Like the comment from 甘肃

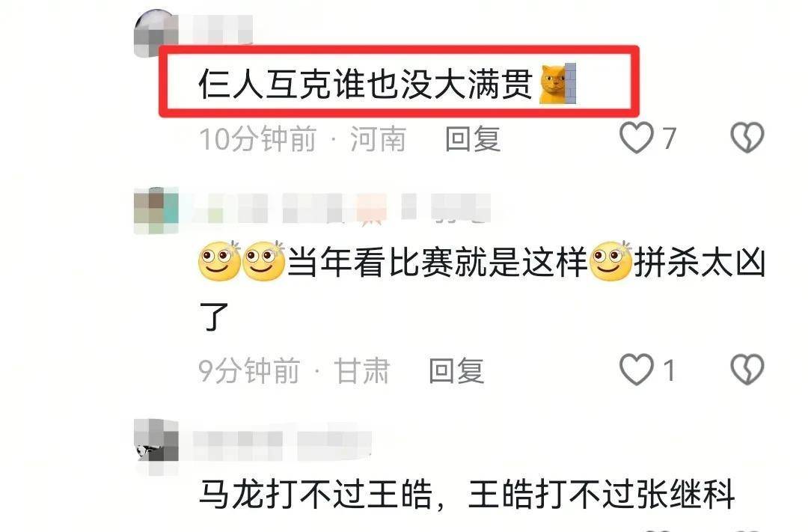pyautogui.click(x=636, y=370)
